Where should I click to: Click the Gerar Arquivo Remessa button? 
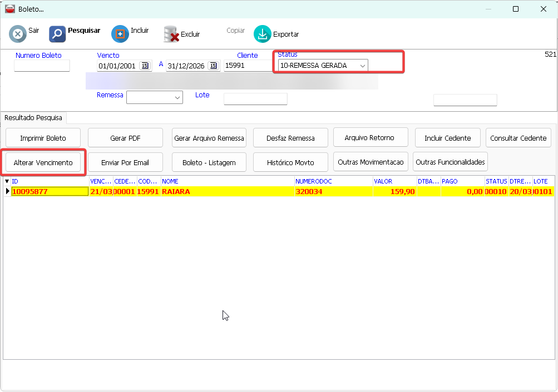(x=209, y=138)
